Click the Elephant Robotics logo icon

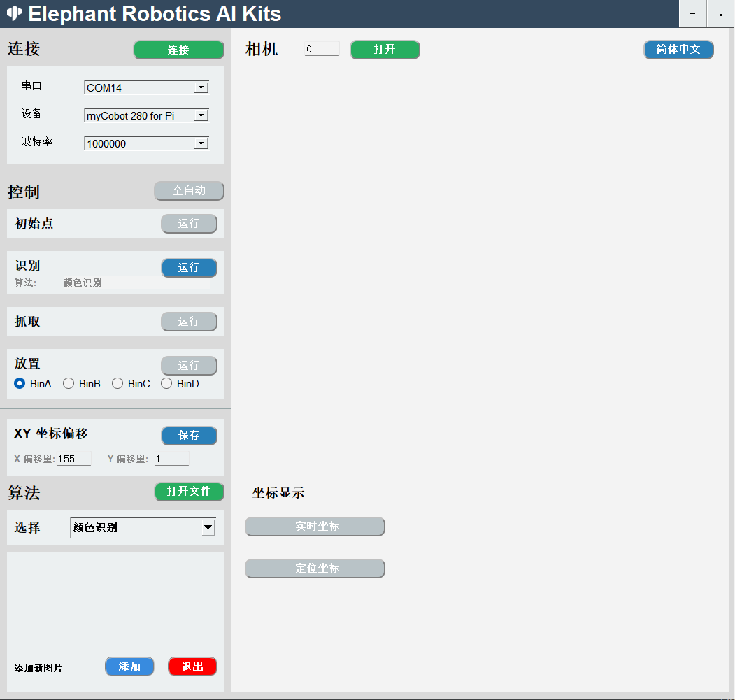pyautogui.click(x=15, y=13)
